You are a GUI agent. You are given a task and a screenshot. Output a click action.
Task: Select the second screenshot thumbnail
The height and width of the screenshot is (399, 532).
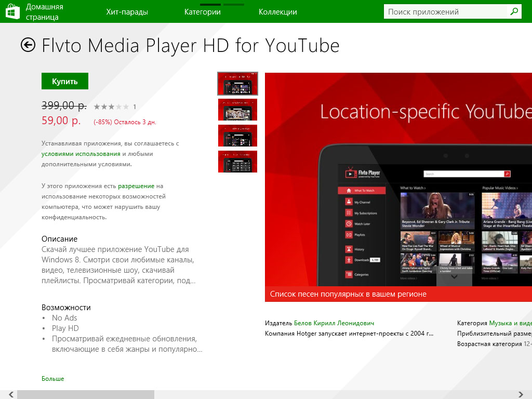coord(237,110)
